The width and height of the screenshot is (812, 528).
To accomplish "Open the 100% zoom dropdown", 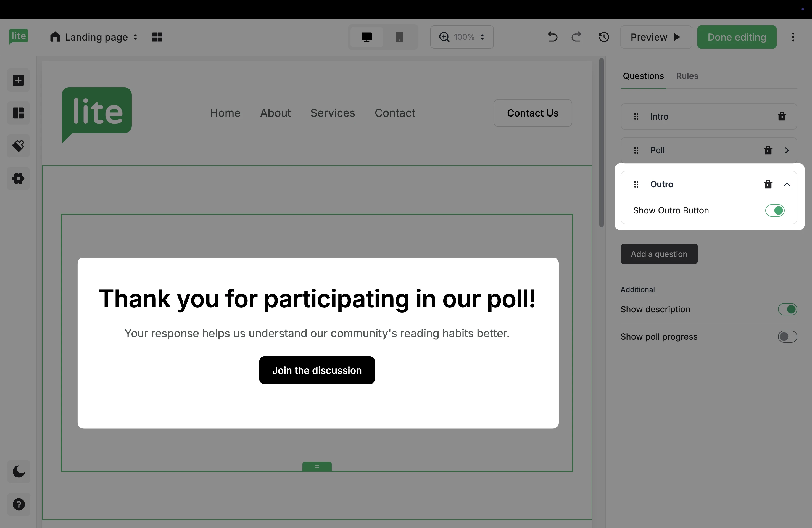I will tap(462, 37).
